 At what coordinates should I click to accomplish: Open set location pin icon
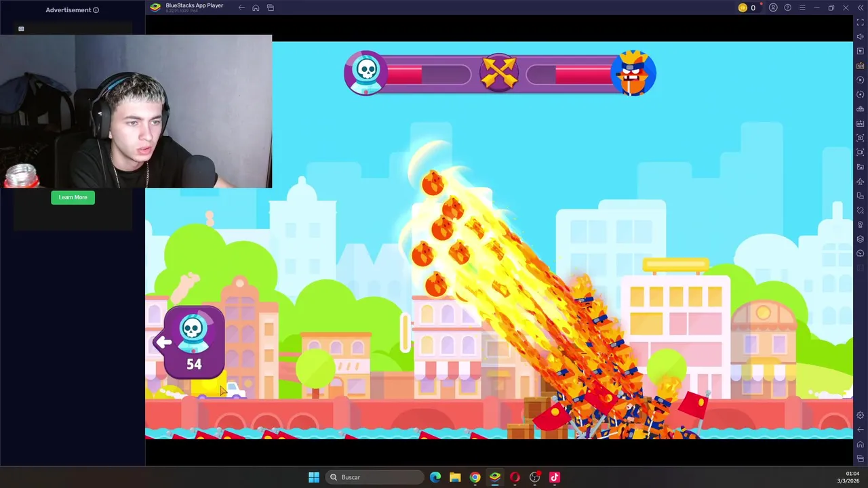click(861, 224)
